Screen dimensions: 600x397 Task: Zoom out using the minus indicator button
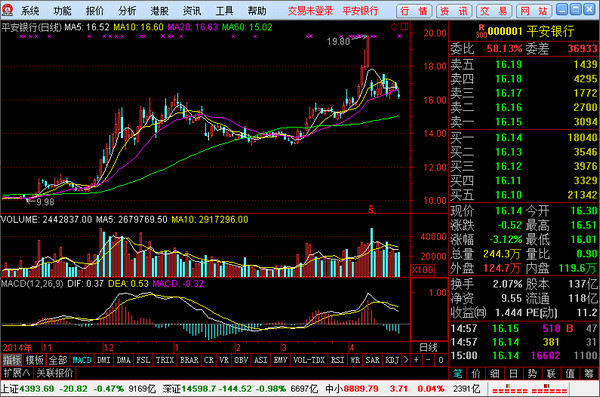click(x=428, y=360)
